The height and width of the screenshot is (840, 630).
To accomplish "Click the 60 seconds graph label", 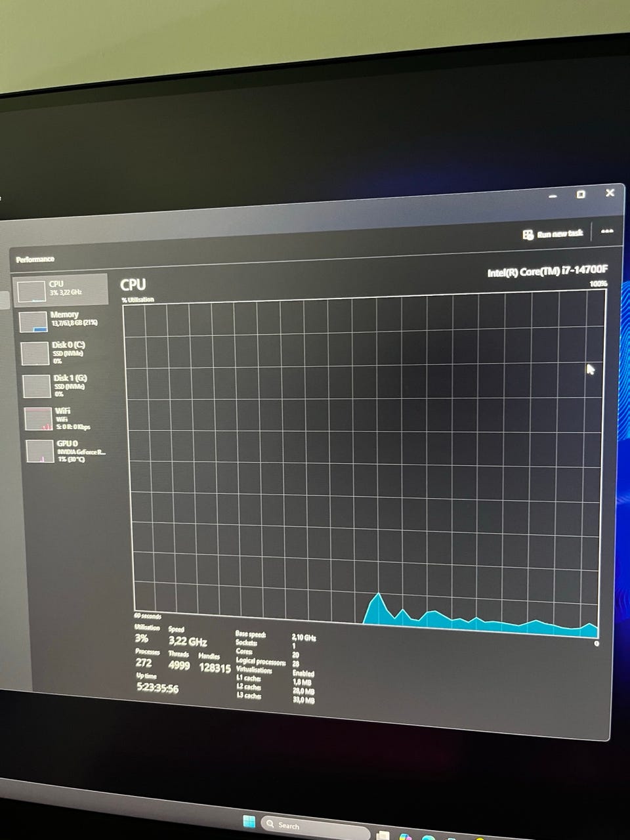I will click(x=147, y=616).
